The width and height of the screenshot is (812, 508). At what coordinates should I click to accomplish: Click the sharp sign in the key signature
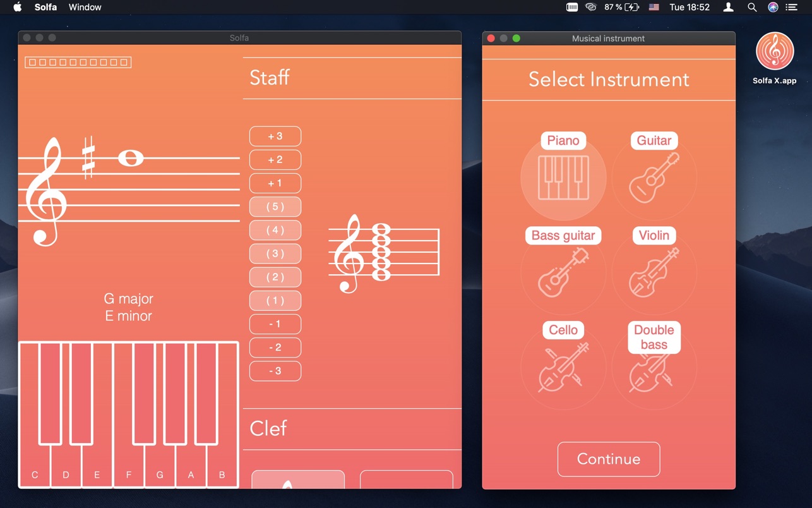88,157
